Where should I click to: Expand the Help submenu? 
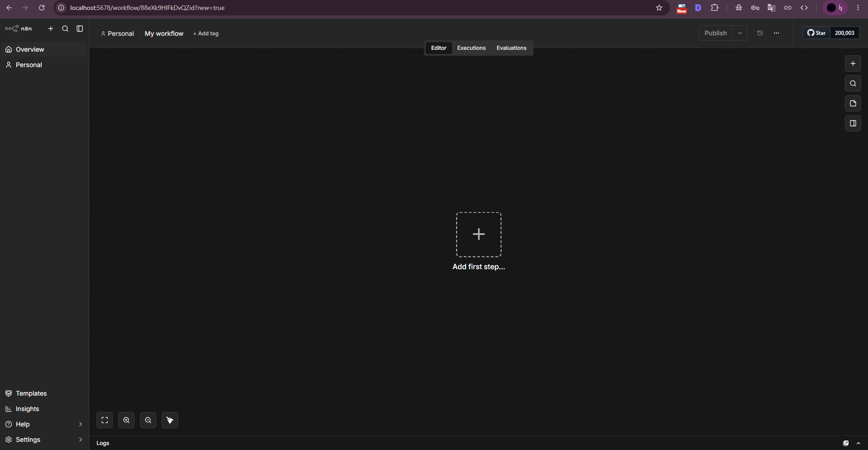pos(43,424)
